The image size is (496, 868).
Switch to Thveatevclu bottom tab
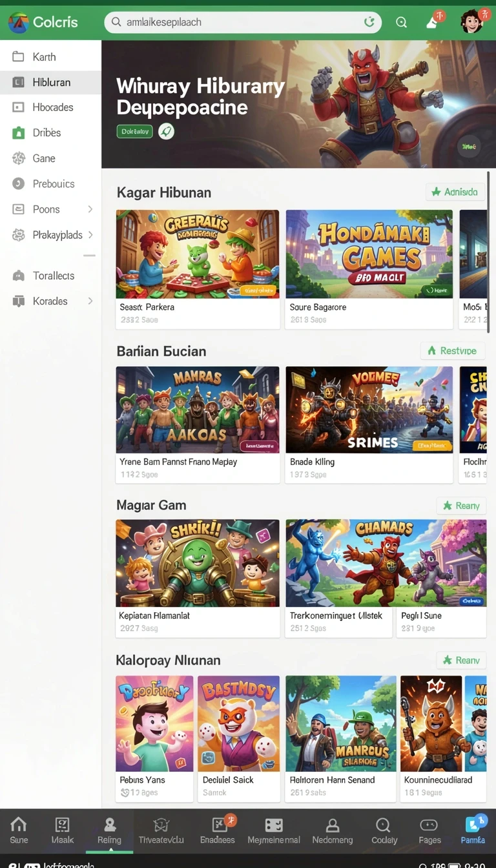(161, 831)
